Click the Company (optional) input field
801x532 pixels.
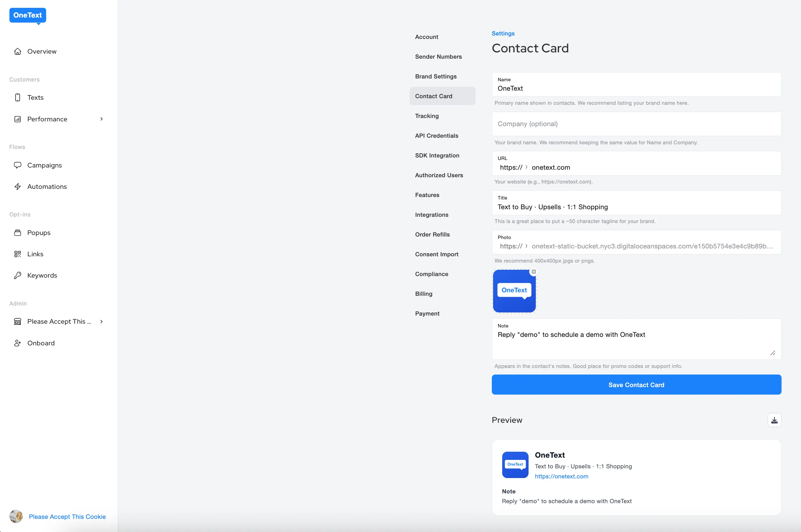(x=636, y=124)
